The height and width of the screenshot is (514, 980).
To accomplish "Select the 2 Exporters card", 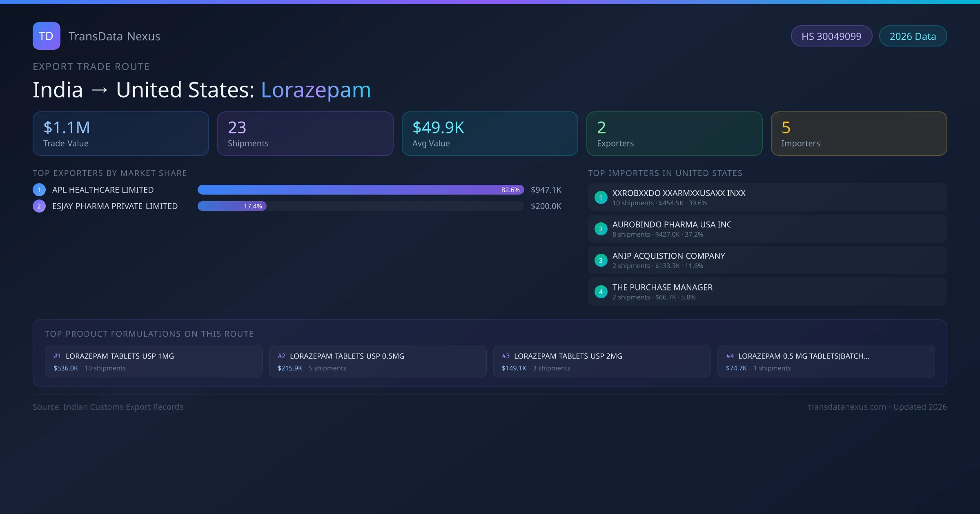I will click(x=674, y=134).
